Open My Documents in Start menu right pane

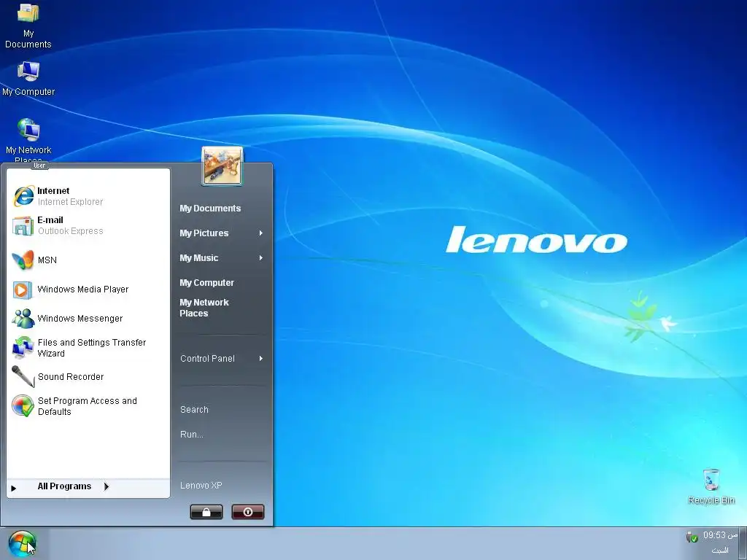click(x=210, y=209)
